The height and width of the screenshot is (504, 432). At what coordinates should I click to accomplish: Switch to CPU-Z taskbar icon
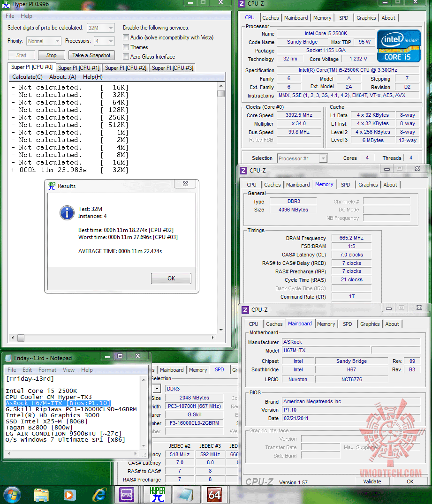(x=127, y=495)
